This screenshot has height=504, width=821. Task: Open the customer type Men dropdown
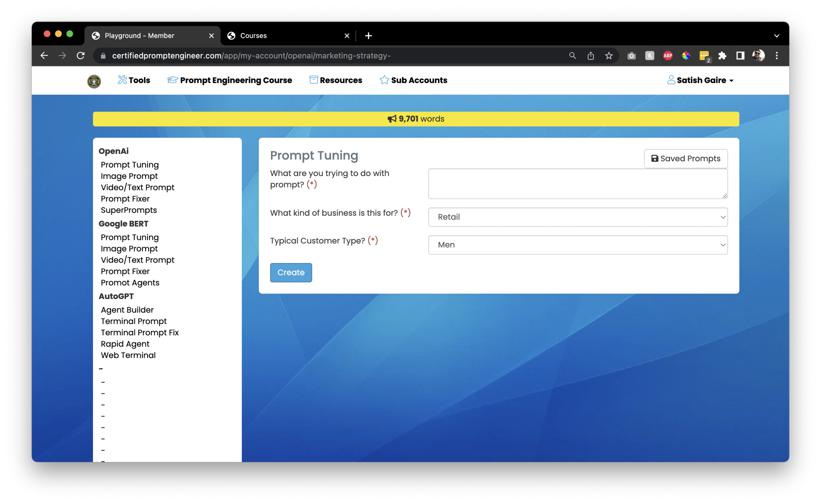pos(578,245)
